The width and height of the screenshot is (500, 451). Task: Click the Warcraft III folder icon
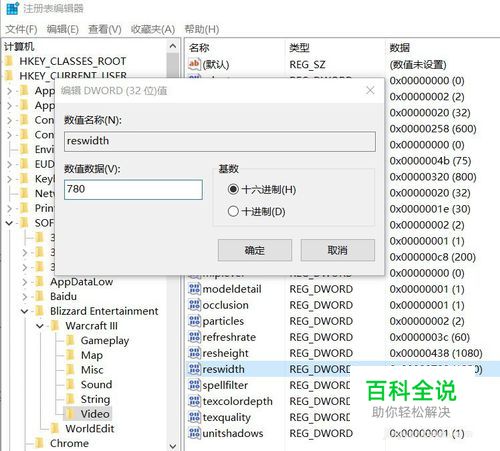(55, 325)
